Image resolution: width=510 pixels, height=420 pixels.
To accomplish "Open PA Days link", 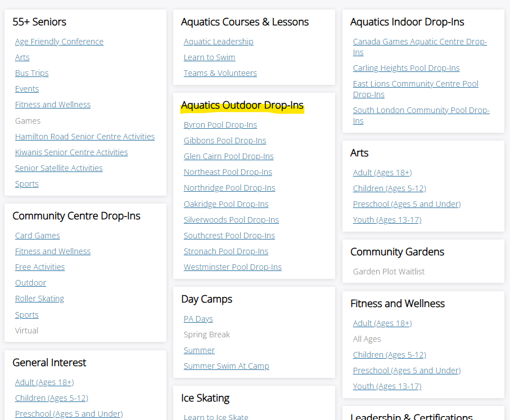I will [x=198, y=319].
